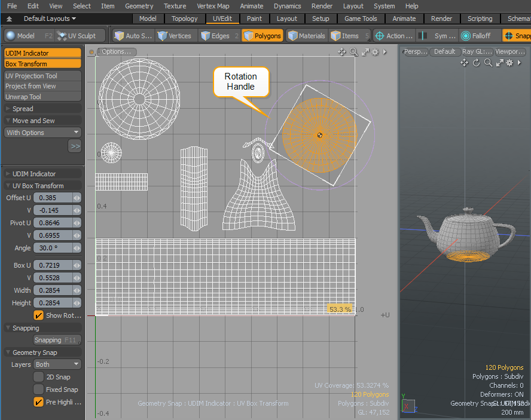
Task: Click the UV viewport zoom magnifier icon
Action: click(x=353, y=52)
